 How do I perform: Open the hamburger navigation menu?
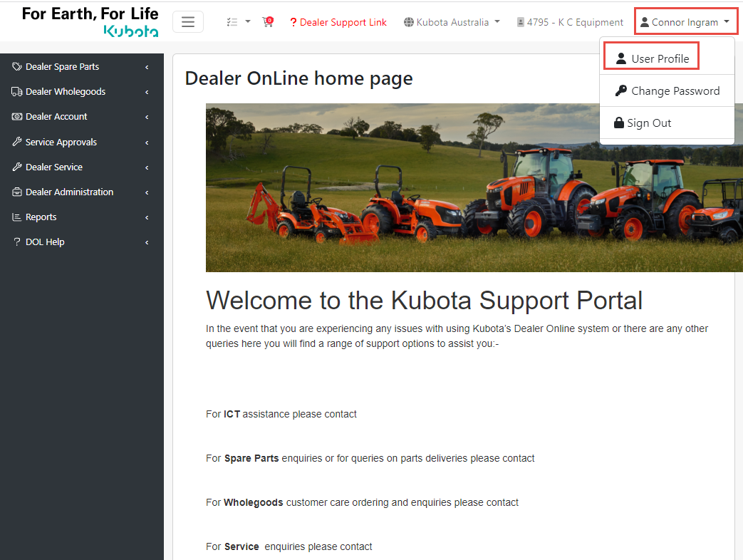pos(187,21)
